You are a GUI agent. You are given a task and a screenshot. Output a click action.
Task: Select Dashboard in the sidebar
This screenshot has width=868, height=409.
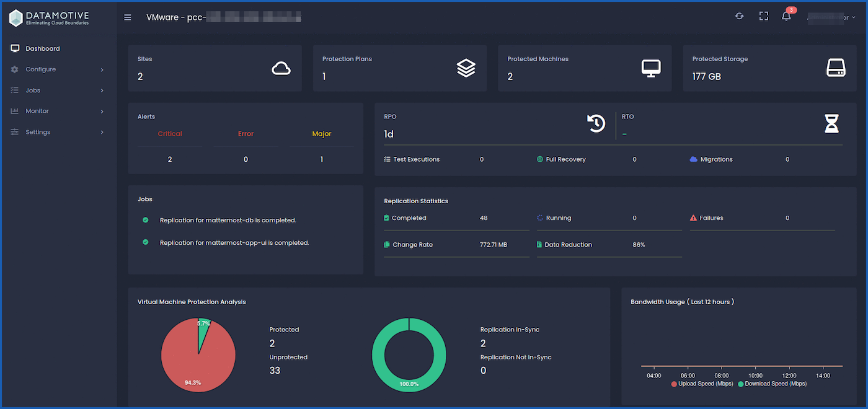point(42,48)
